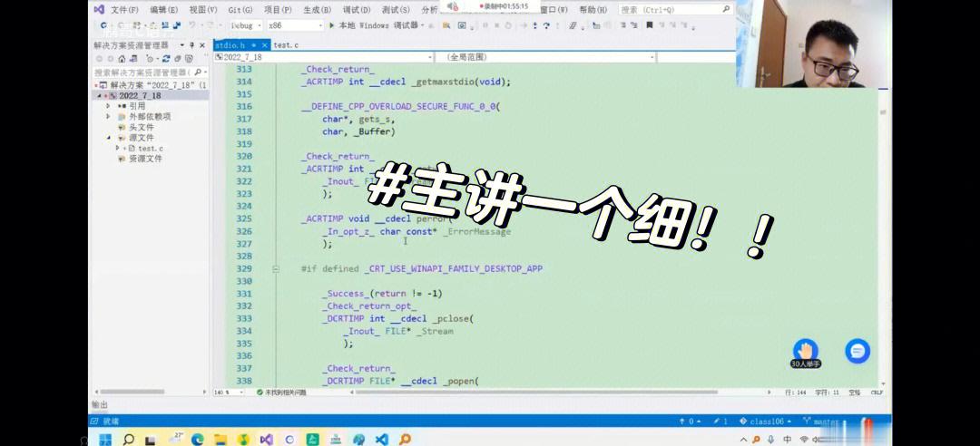Pin the 解决方案资源管理器 panel
Image resolution: width=980 pixels, height=446 pixels.
point(191,45)
